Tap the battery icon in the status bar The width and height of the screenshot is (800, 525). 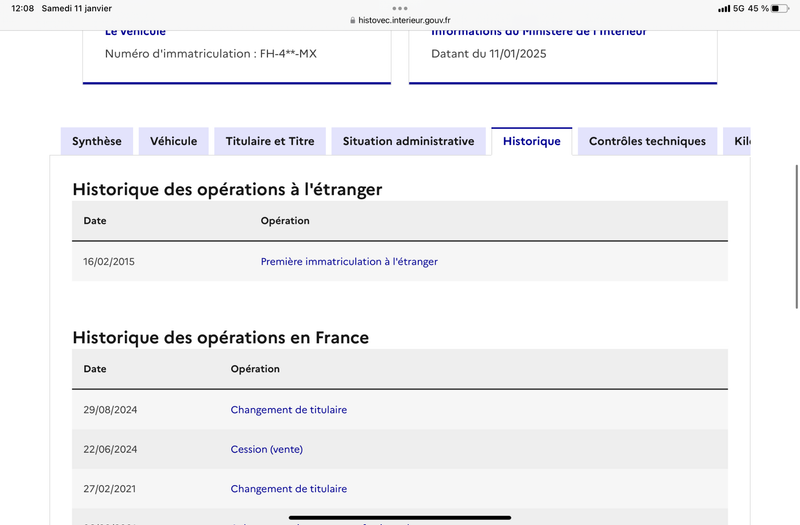point(781,8)
